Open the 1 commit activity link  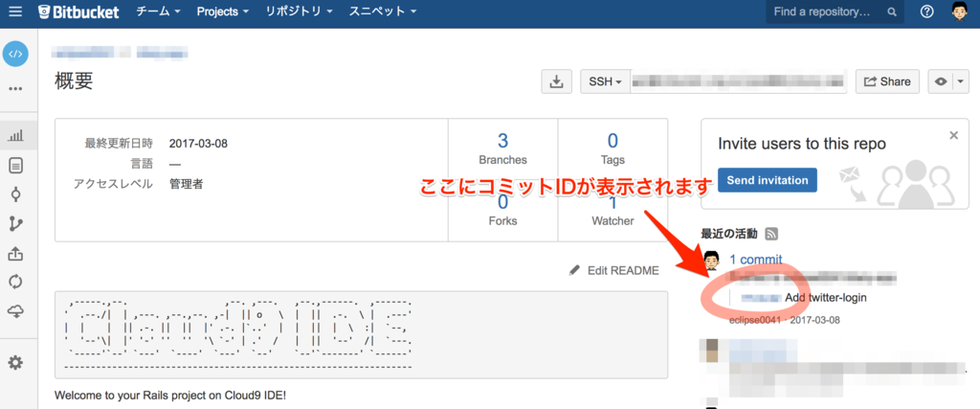756,260
